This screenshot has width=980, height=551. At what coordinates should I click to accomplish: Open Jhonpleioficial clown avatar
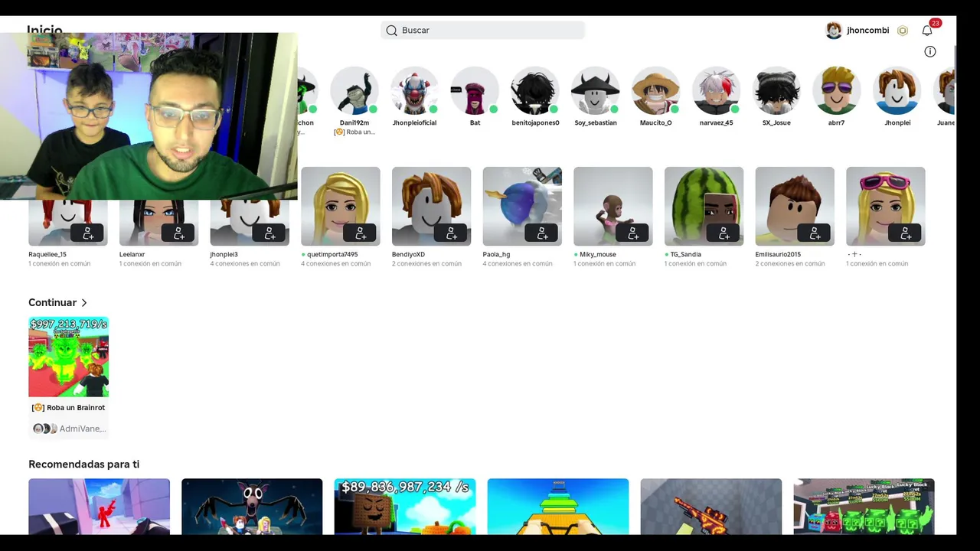(x=414, y=90)
